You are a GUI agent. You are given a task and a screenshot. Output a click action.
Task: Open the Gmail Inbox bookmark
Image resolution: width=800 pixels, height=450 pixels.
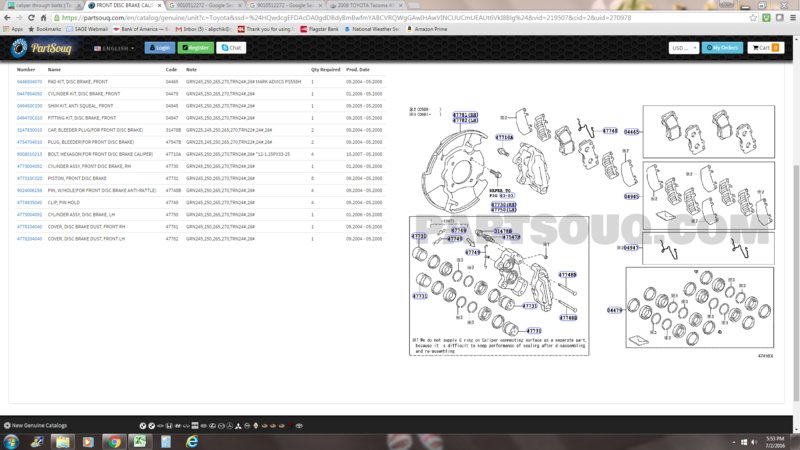tap(203, 29)
